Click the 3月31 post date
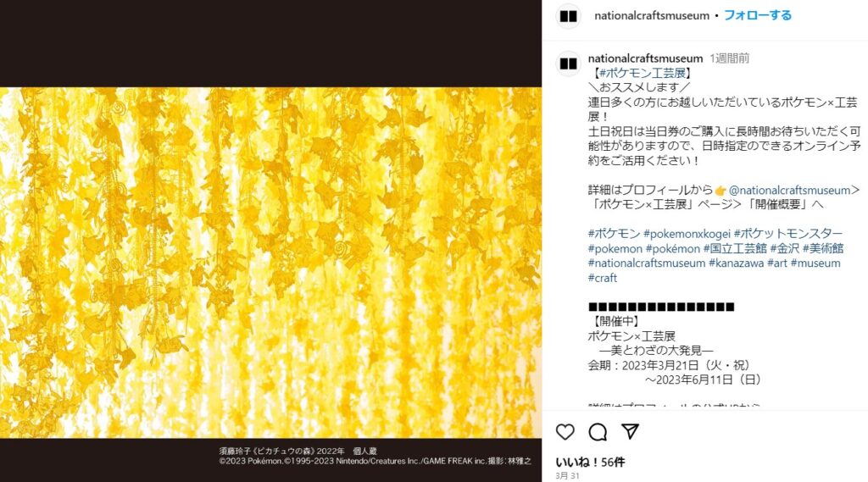868x482 pixels. point(567,476)
